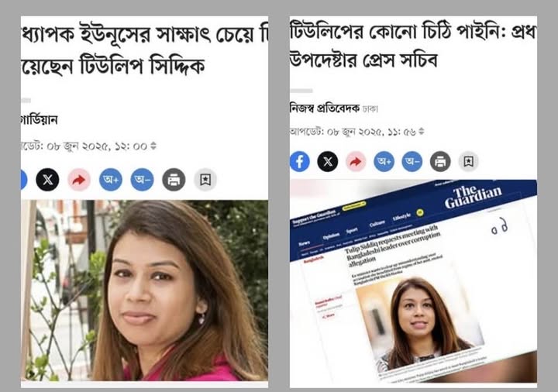
Task: Share right article on Facebook
Action: pyautogui.click(x=299, y=161)
